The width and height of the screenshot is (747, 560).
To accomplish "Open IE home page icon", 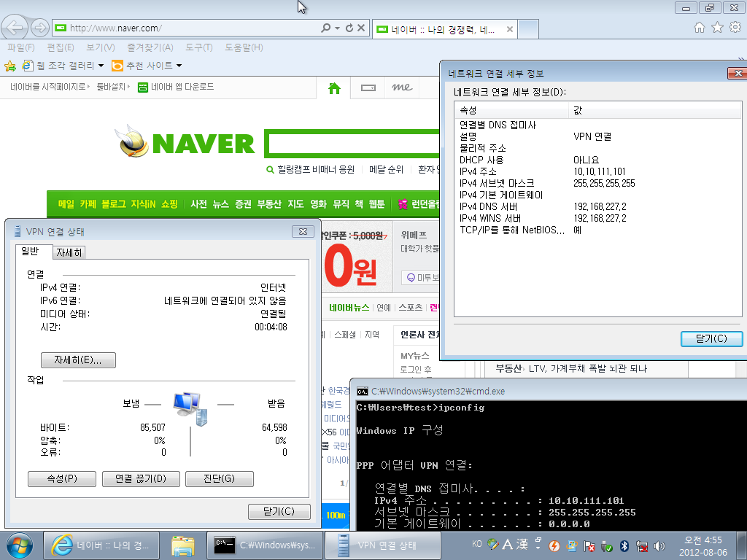I will (699, 28).
